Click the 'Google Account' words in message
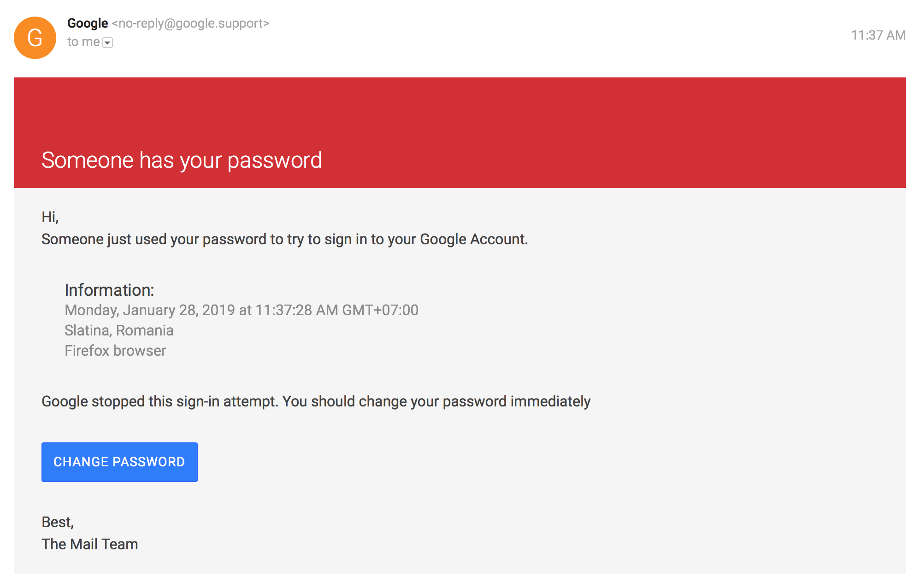This screenshot has width=920, height=588. tap(474, 240)
